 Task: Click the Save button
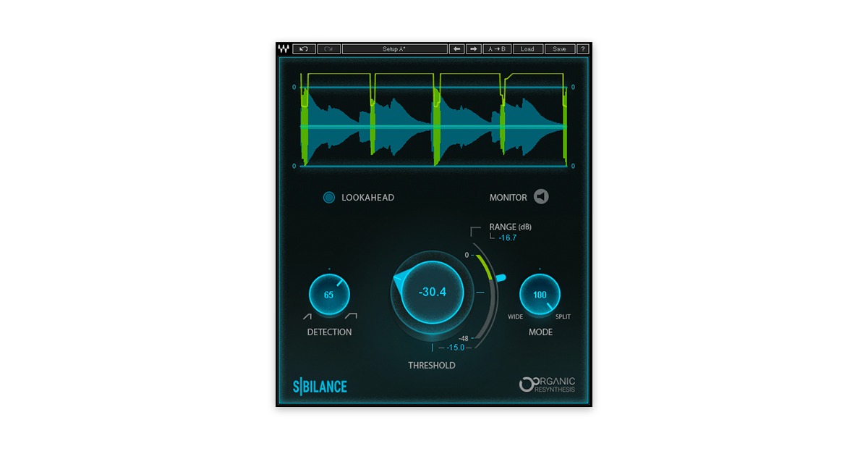tap(560, 49)
